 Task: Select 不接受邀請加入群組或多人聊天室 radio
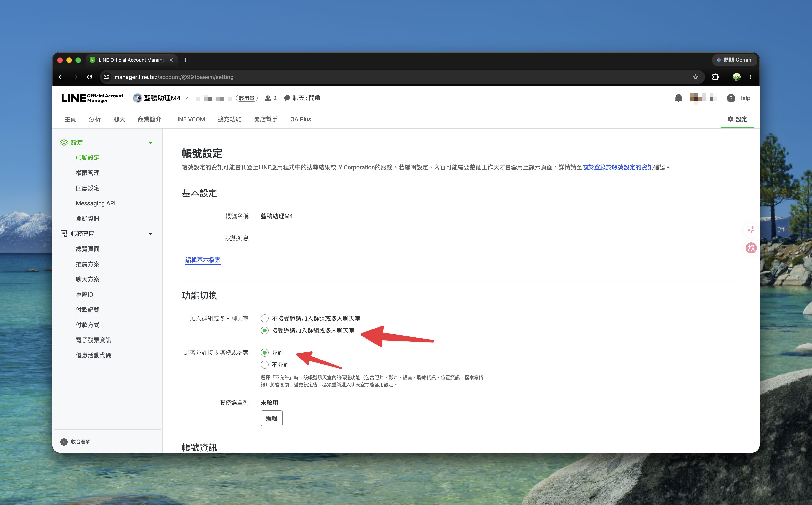point(265,319)
